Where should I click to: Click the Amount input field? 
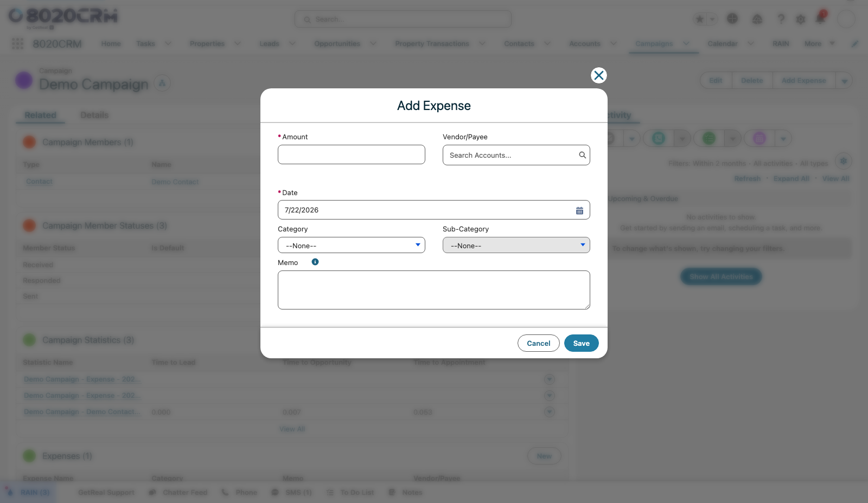(x=352, y=154)
